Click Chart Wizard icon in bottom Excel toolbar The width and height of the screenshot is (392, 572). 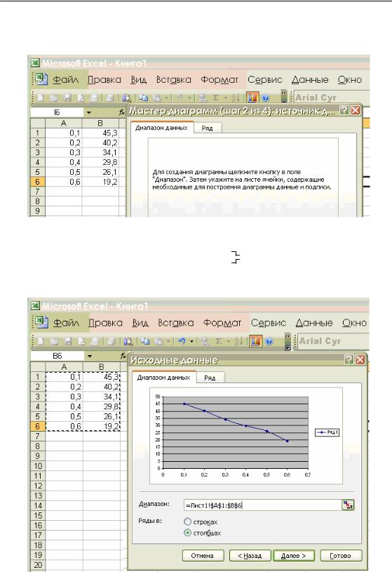tap(256, 341)
